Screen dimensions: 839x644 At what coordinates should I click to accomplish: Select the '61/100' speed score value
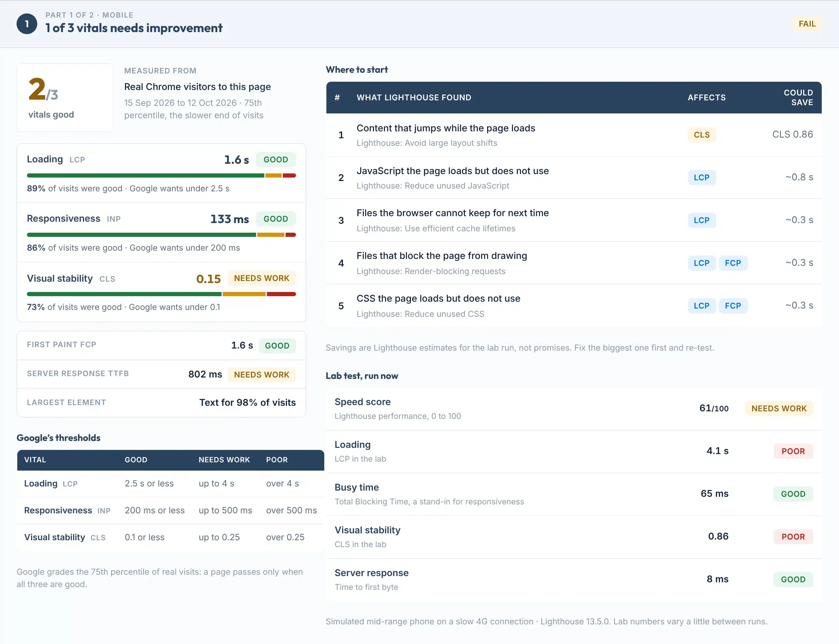tap(713, 408)
